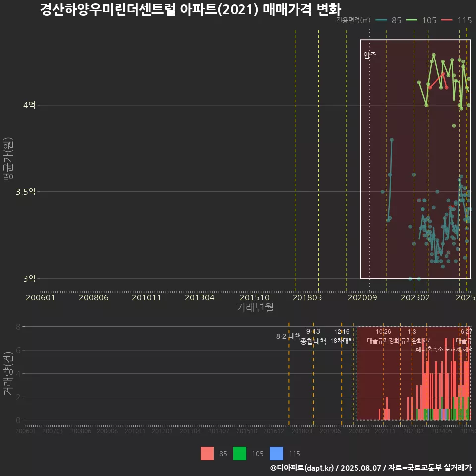Click the '201304' upper x-axis label

point(200,297)
